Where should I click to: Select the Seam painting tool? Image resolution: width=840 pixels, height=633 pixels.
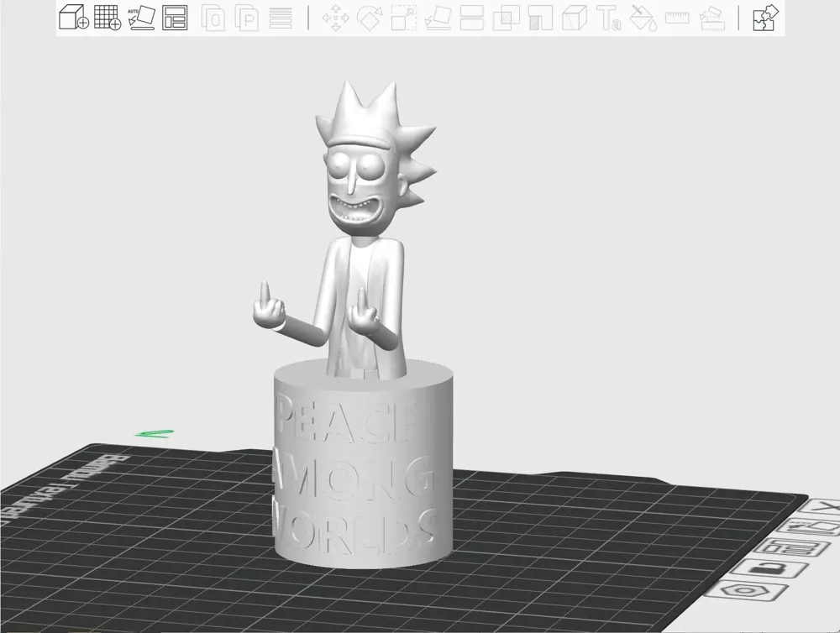coord(575,18)
